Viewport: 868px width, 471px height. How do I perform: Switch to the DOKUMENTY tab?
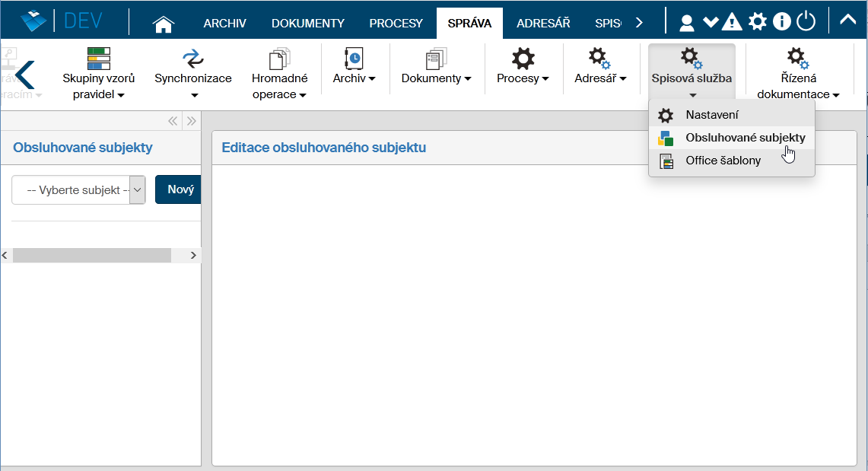(308, 23)
